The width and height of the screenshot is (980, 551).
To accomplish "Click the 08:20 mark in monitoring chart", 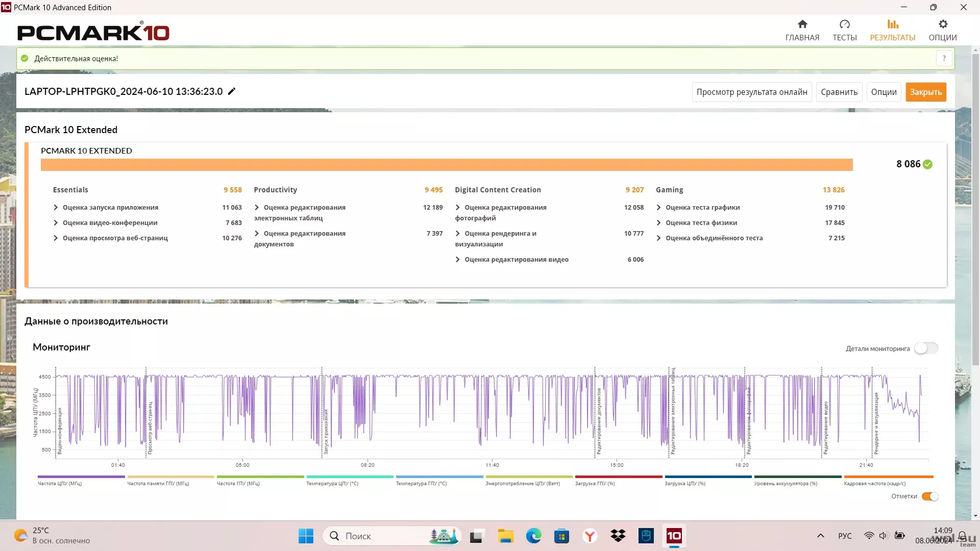I will coord(367,465).
